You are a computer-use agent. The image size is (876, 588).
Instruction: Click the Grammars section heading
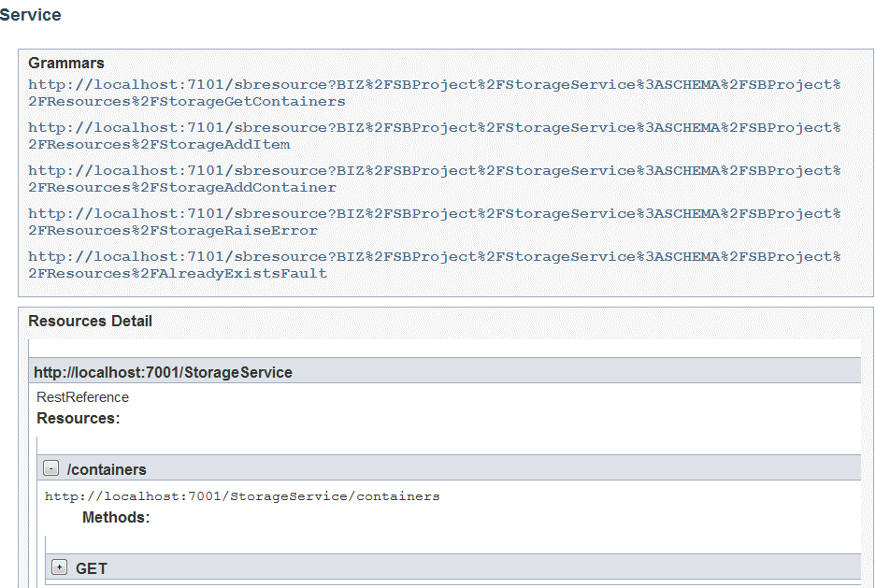coord(66,63)
